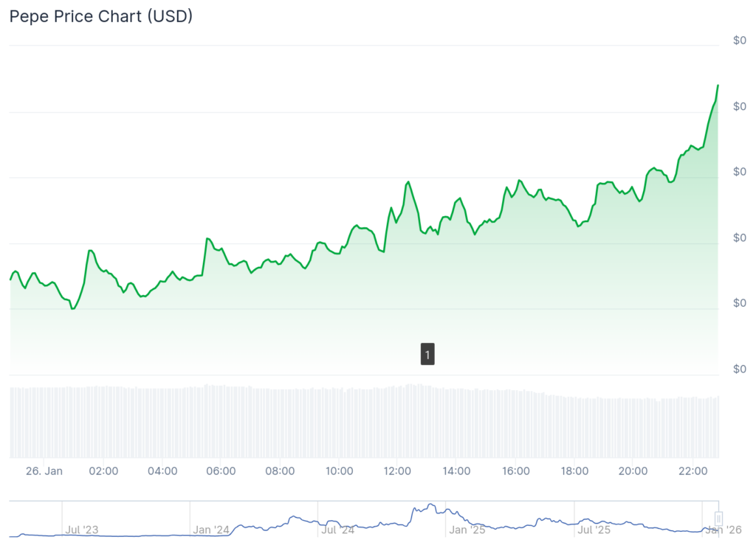Viewport: 756px width, 551px height.
Task: Jump to Jul '25 in the navigator
Action: (x=594, y=529)
